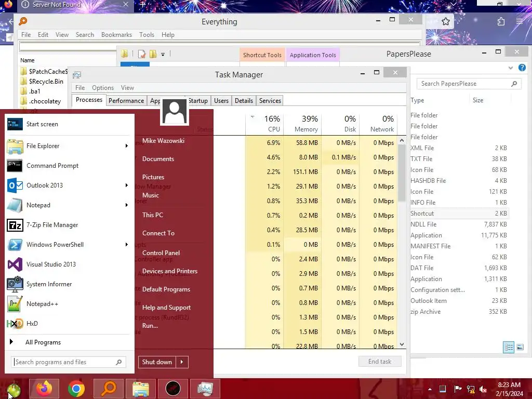
Task: Click Chrome icon in taskbar
Action: point(76,389)
